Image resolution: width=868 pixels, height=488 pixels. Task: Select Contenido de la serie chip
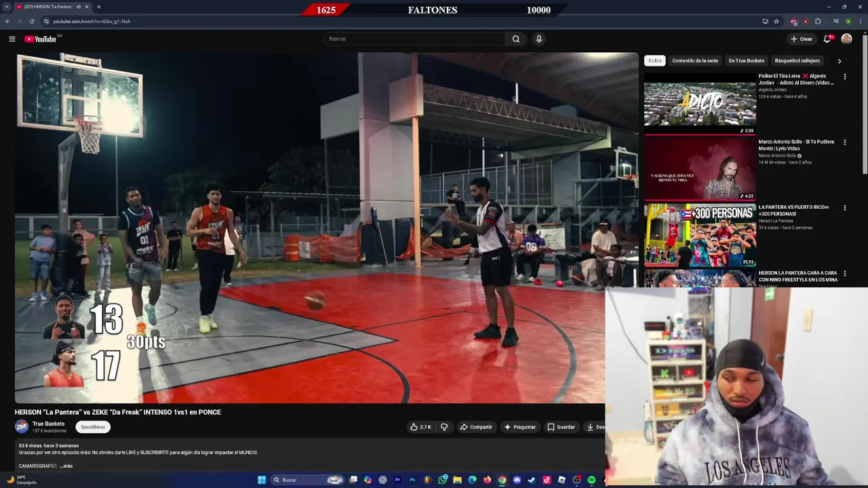(695, 61)
